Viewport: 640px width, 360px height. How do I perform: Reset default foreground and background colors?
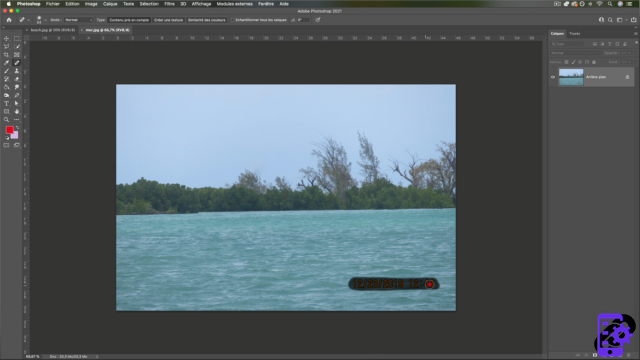(x=7, y=138)
